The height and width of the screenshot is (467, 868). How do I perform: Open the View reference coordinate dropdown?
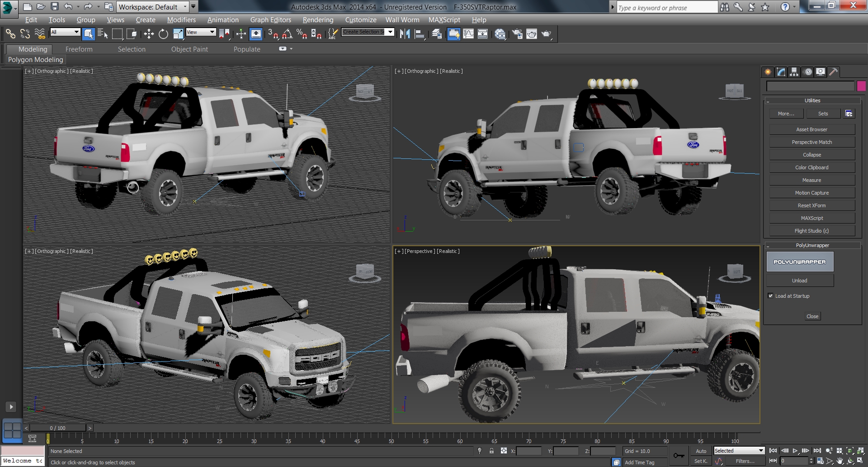201,32
